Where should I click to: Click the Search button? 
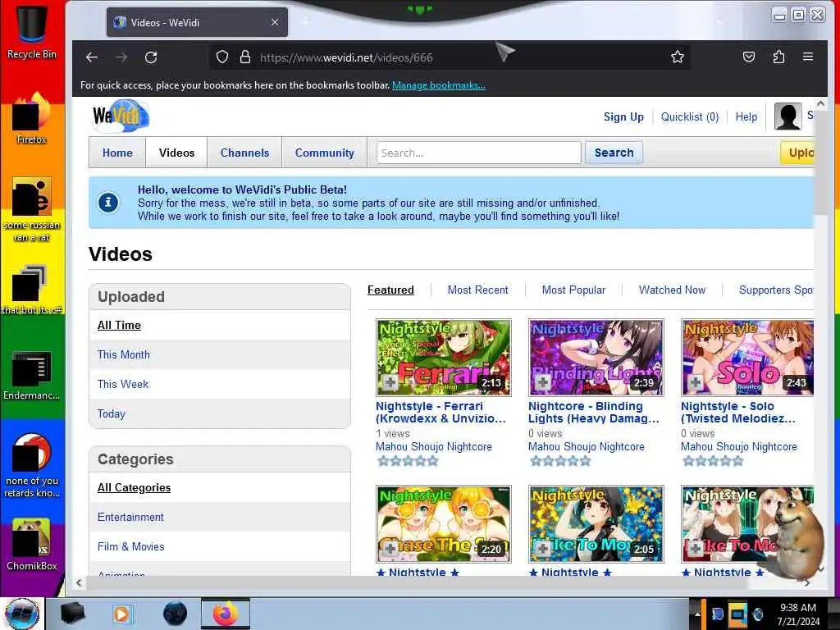coord(614,153)
